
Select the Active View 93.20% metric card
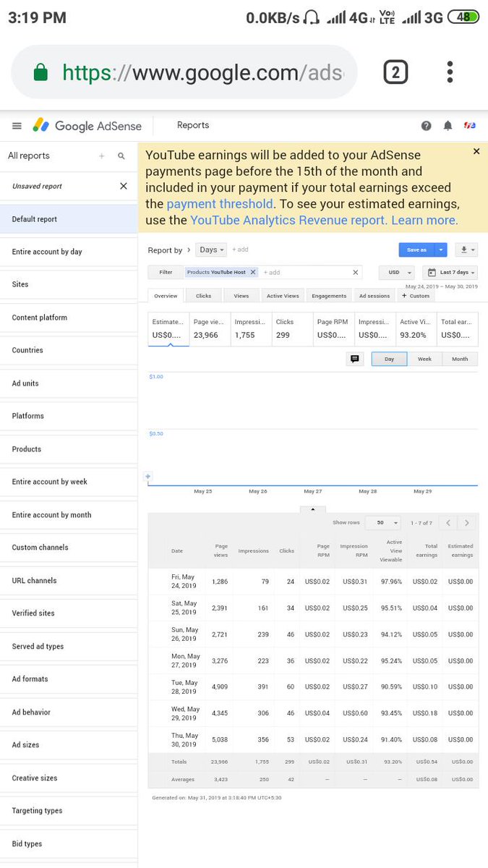(x=416, y=329)
